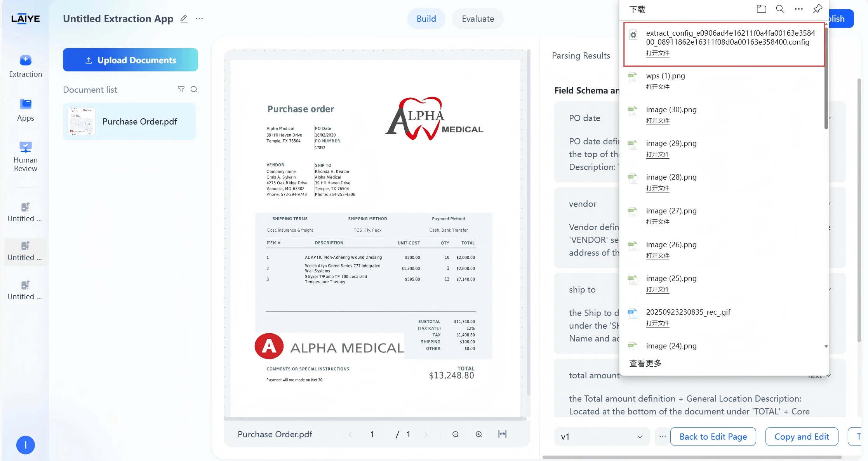Click the config file icon in downloads

(633, 35)
